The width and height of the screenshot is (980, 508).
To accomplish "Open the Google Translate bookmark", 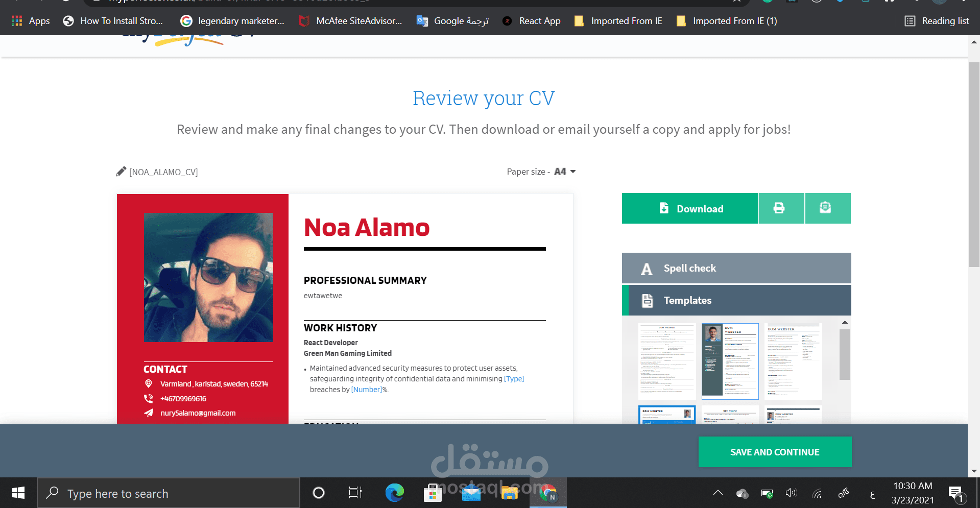I will click(452, 21).
